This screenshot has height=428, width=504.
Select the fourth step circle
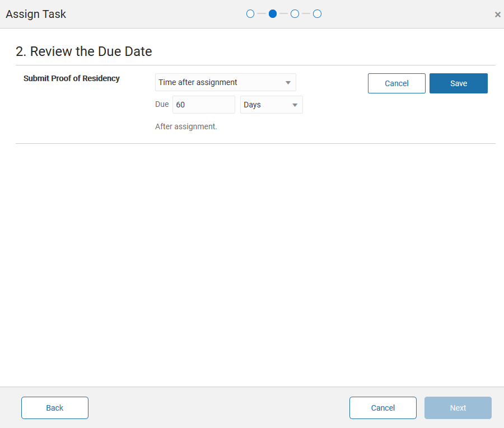click(x=317, y=14)
